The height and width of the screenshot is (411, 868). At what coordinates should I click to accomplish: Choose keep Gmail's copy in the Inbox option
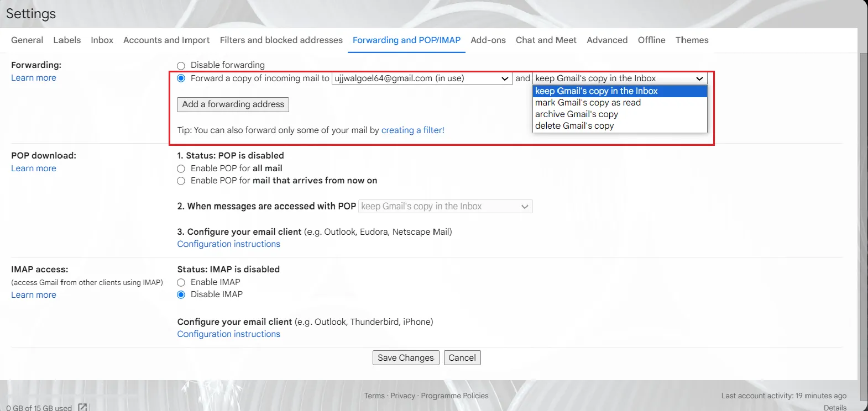click(620, 91)
